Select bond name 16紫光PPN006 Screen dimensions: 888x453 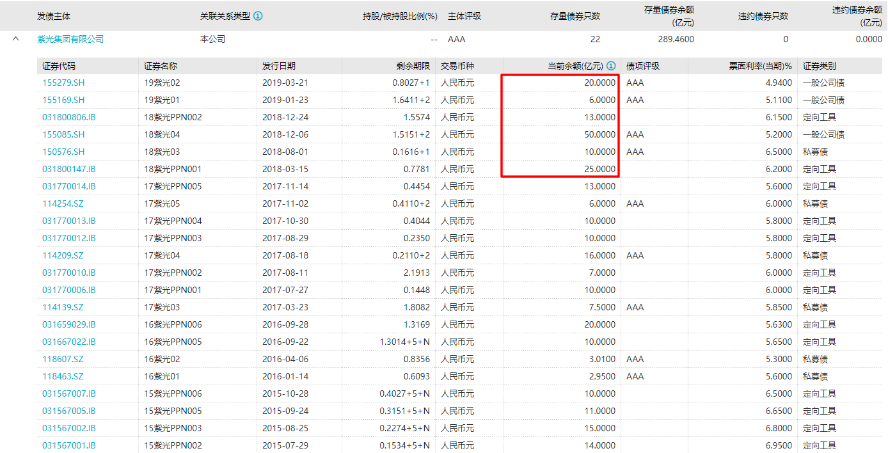[173, 324]
